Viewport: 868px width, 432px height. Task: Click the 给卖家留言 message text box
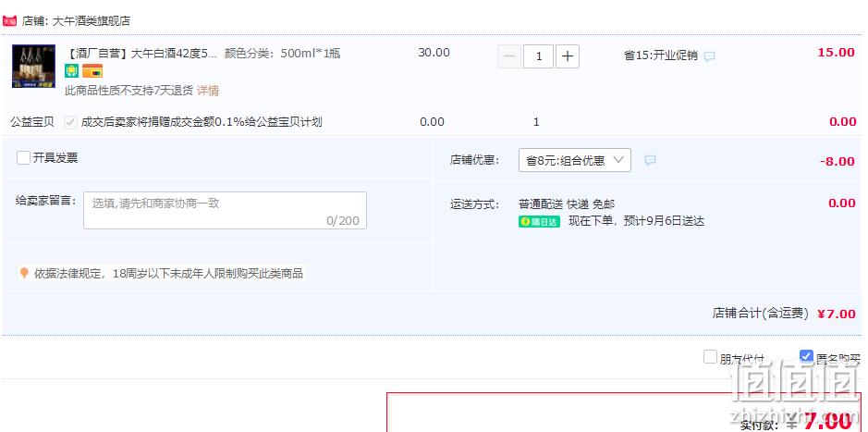click(x=225, y=211)
